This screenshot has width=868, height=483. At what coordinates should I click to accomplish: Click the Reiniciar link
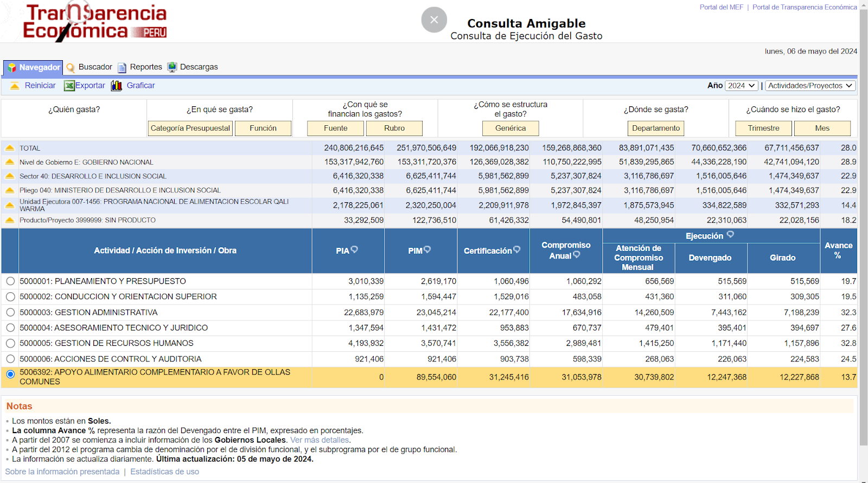(40, 86)
